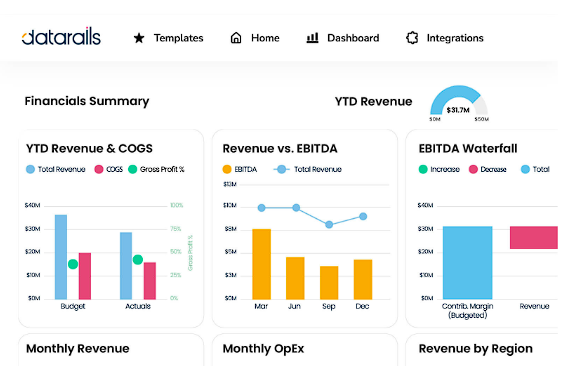Navigate to Home
This screenshot has height=366, width=579.
[x=265, y=38]
